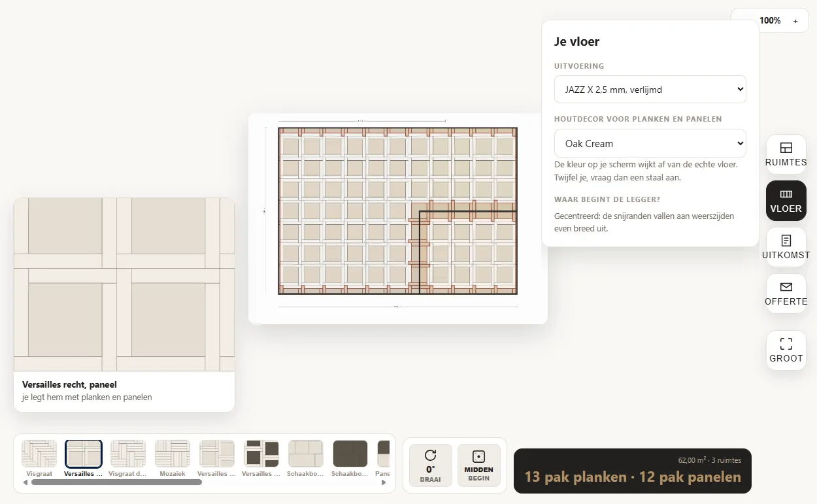Choose the selected Versailles pattern thumbnail
Screen dimensions: 817x504
coord(84,458)
